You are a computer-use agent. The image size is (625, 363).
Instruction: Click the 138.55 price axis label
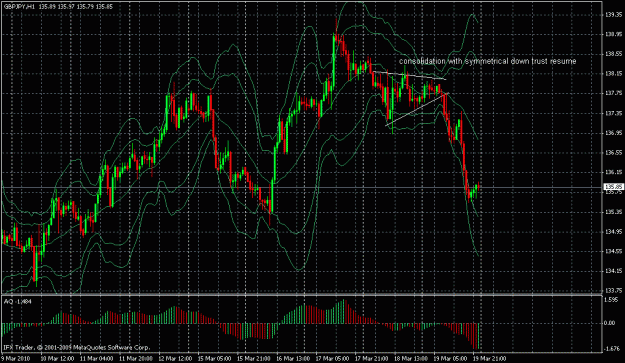[x=614, y=54]
